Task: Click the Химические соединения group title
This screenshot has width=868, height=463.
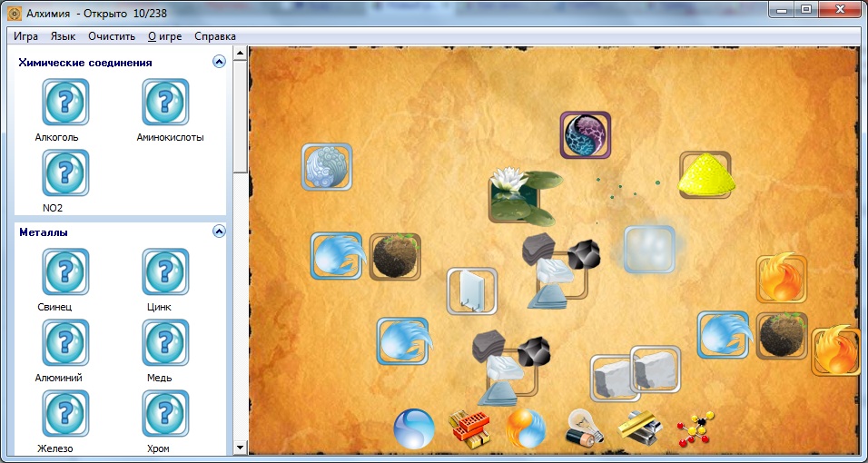Action: (x=85, y=63)
